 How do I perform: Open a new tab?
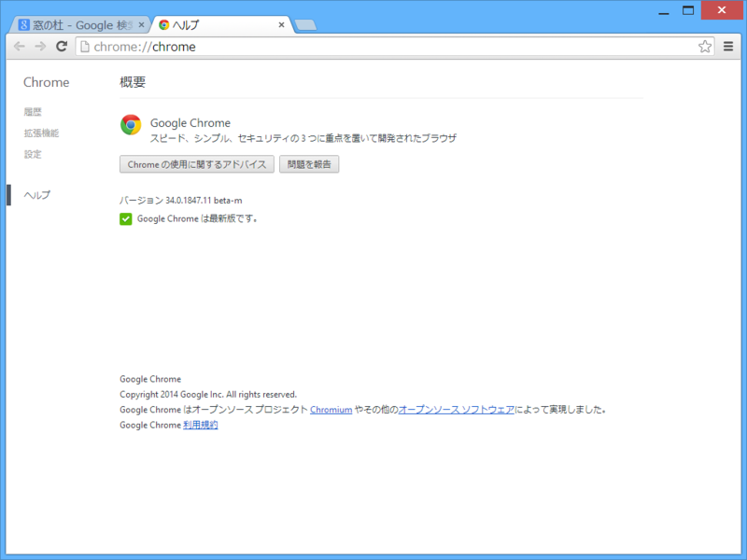(x=305, y=25)
